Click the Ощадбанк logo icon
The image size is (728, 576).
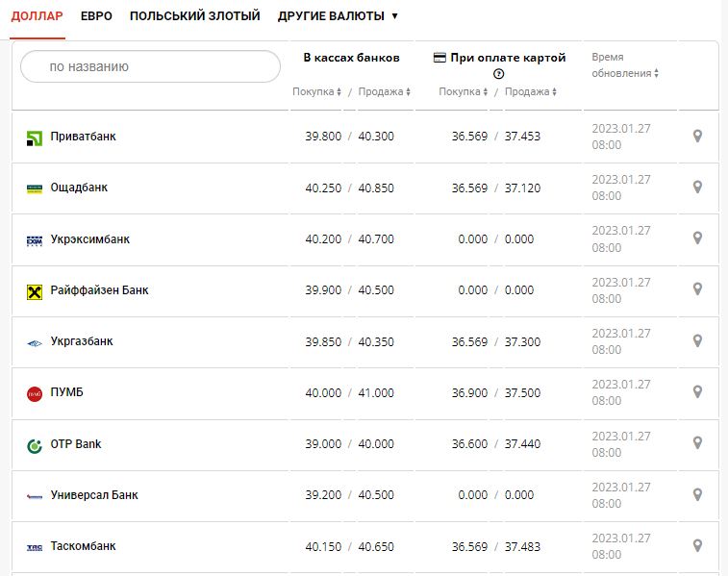pos(35,188)
